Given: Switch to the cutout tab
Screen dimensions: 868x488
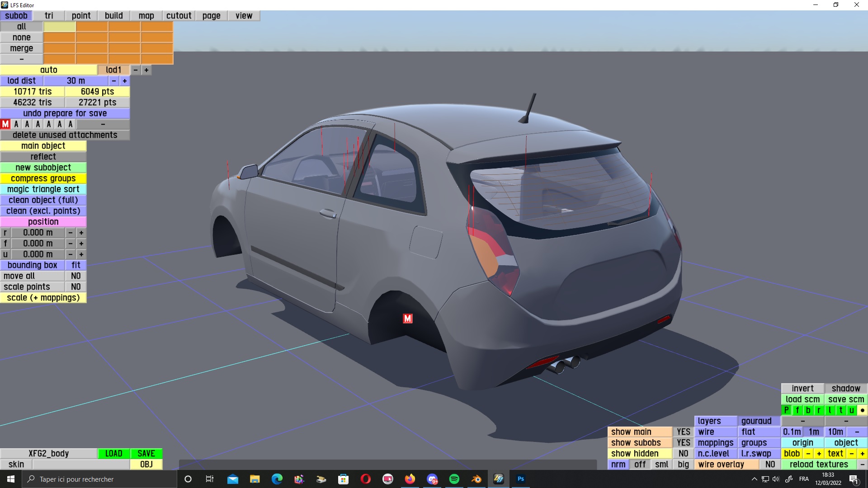Looking at the screenshot, I should point(179,16).
